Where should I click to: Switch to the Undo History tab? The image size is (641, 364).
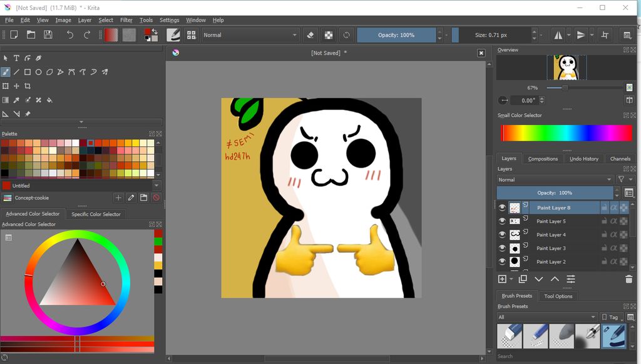point(584,158)
